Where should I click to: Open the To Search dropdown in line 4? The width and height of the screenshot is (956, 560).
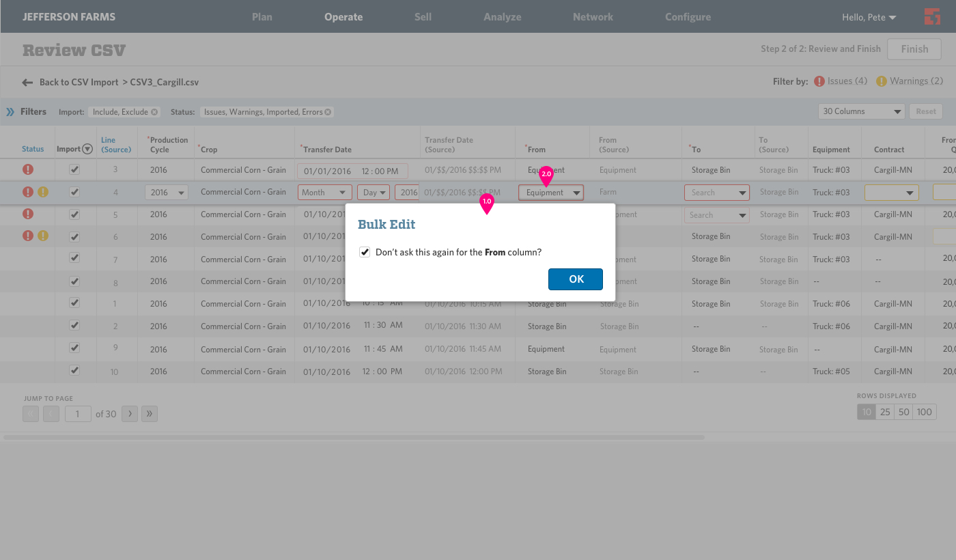[x=717, y=193]
